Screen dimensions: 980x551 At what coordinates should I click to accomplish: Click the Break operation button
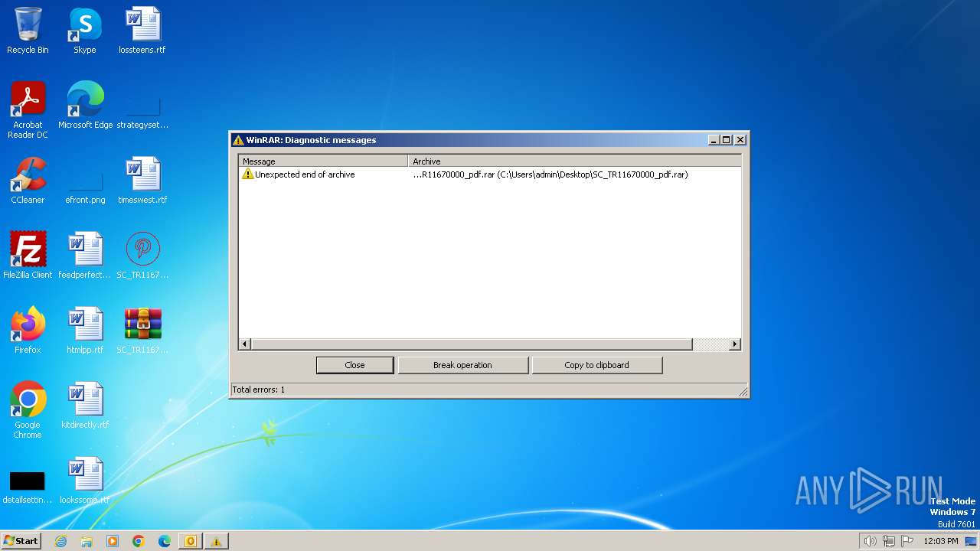[x=462, y=365]
